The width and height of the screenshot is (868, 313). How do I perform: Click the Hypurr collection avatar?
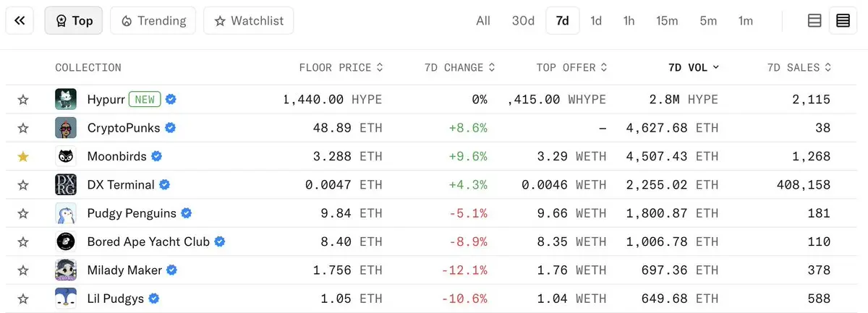[66, 100]
